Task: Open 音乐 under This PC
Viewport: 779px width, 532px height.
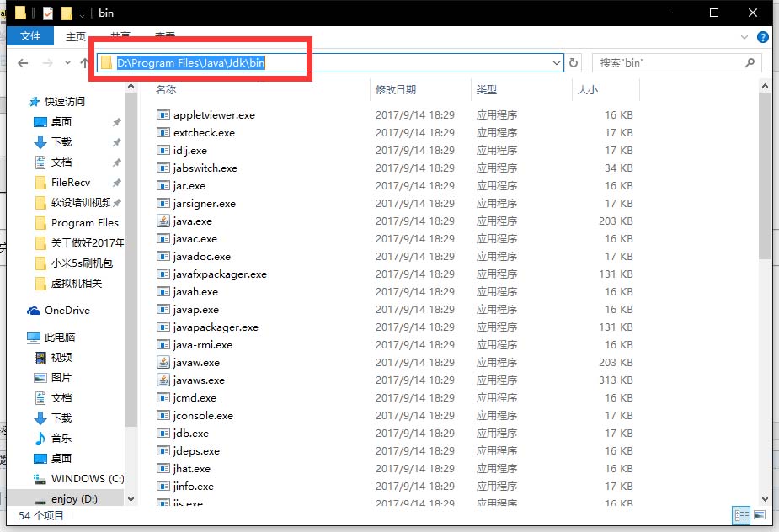Action: tap(61, 438)
